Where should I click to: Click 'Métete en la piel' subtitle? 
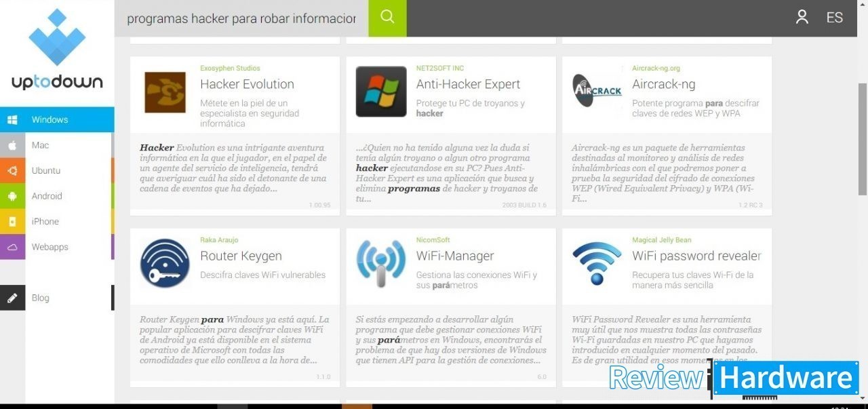[250, 113]
